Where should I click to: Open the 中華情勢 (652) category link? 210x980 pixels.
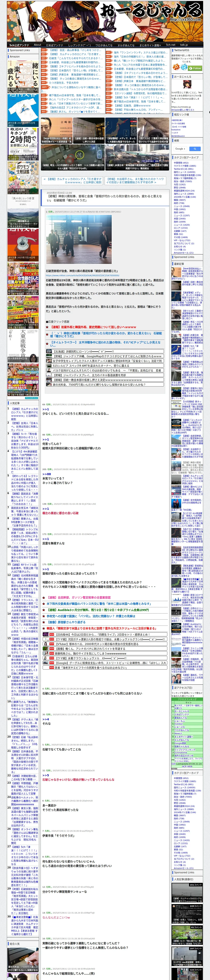181,163
